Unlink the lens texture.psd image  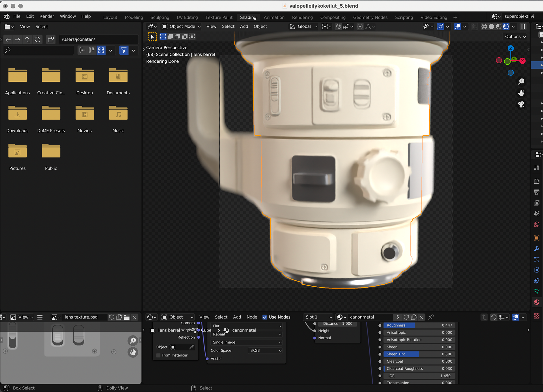click(135, 317)
